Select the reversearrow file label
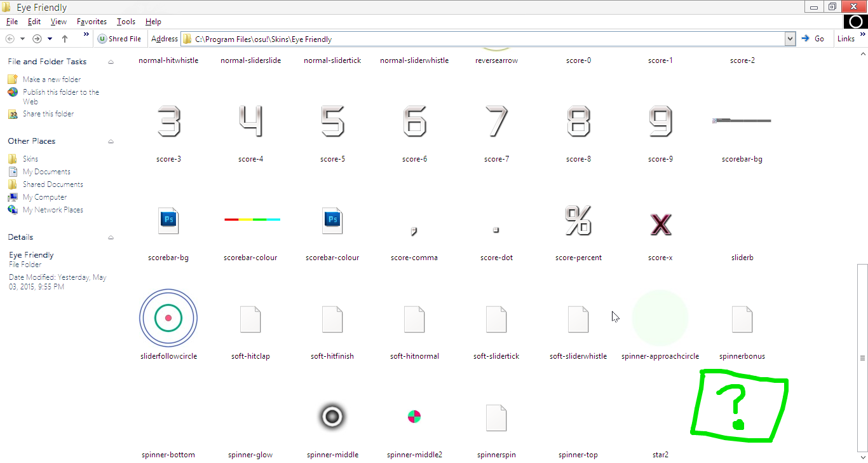 click(x=496, y=60)
